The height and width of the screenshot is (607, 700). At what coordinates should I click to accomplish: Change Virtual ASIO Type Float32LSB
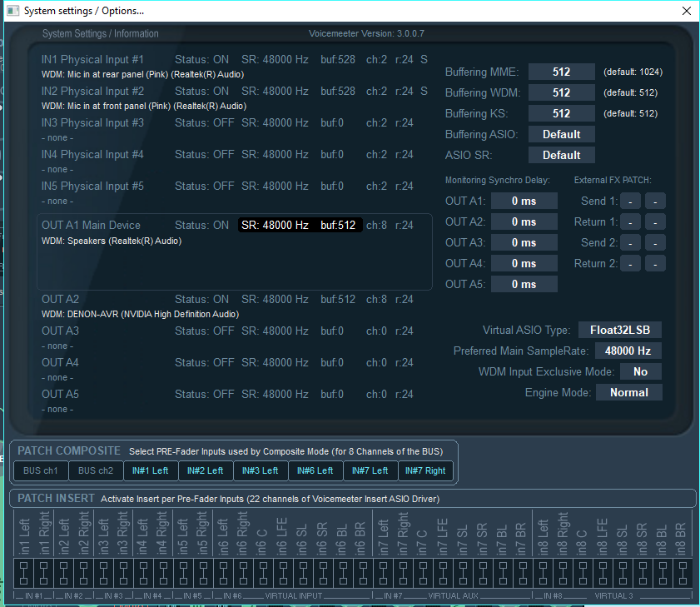(x=619, y=330)
